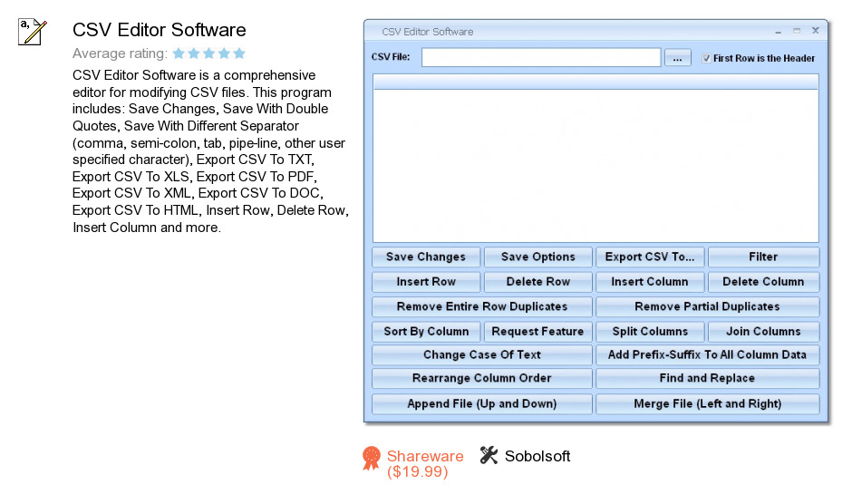The width and height of the screenshot is (852, 504).
Task: Click Request Feature button
Action: (537, 332)
